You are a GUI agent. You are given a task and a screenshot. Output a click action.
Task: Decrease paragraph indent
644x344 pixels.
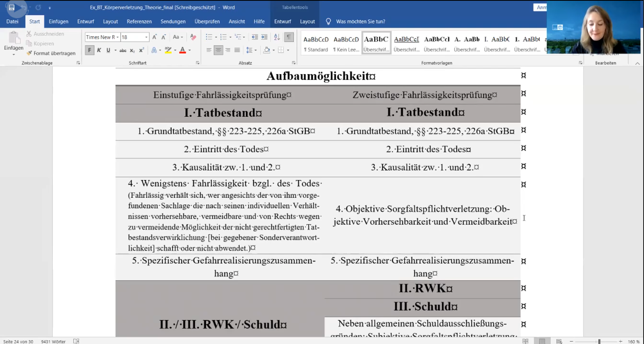click(255, 37)
